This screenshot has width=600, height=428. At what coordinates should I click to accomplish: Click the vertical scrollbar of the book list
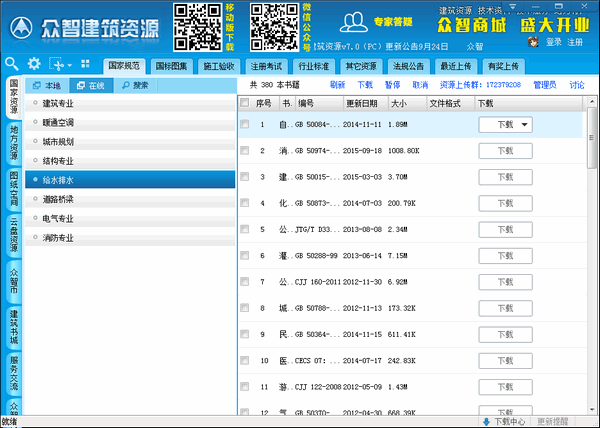(x=590, y=250)
